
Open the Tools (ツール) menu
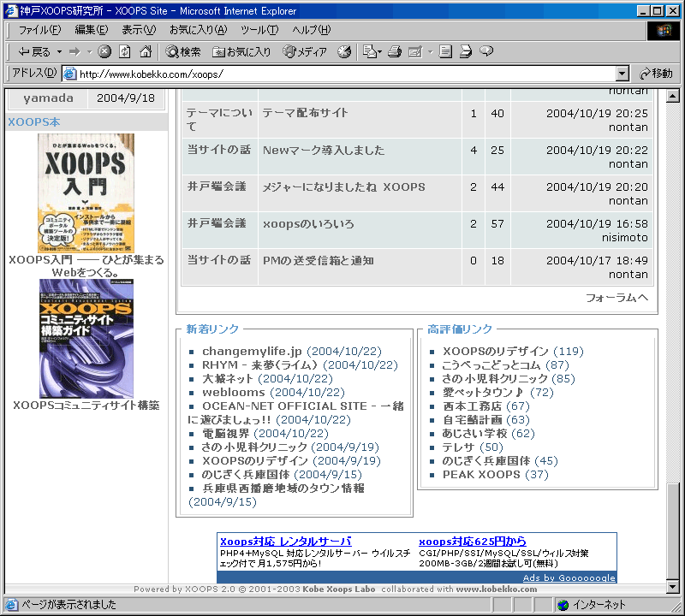click(x=259, y=30)
